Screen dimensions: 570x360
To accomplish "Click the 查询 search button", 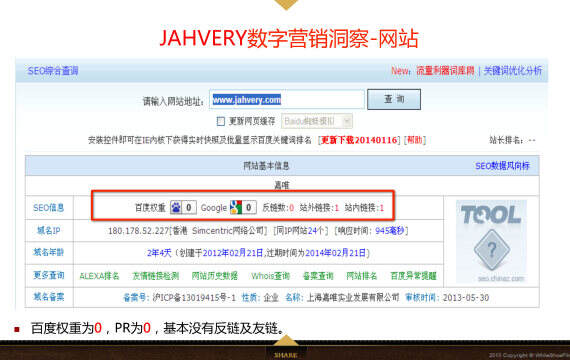I will [x=394, y=99].
